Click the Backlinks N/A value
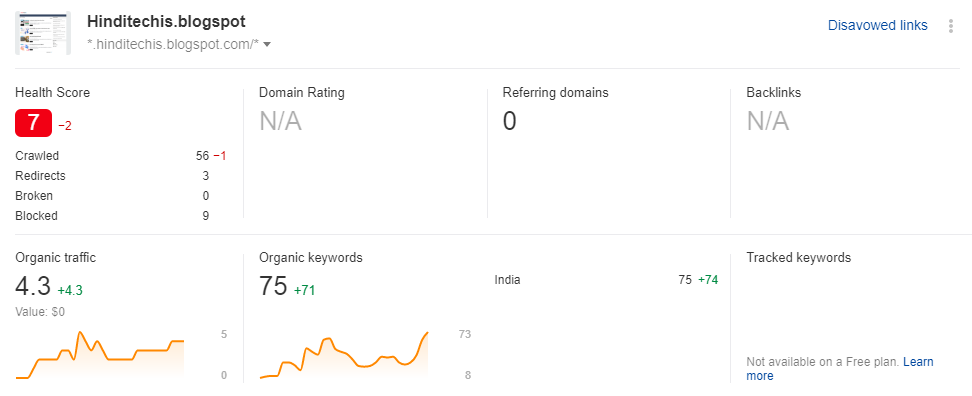This screenshot has width=972, height=396. click(767, 121)
